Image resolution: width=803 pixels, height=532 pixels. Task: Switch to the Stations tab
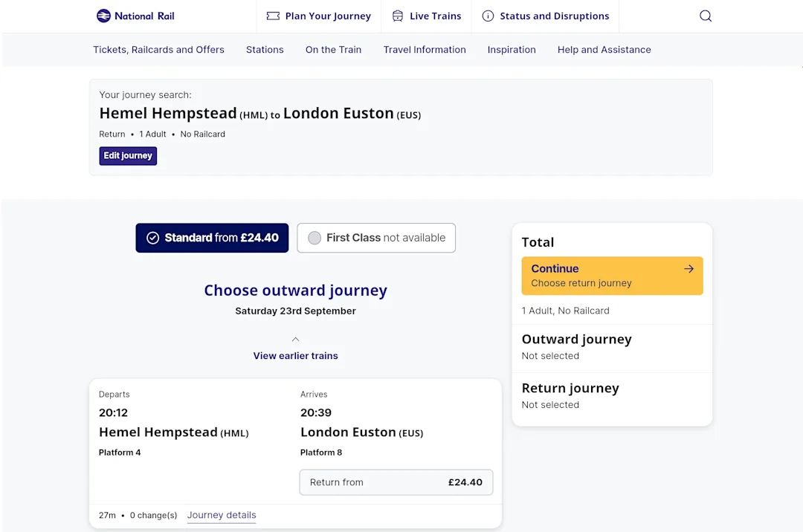coord(265,50)
